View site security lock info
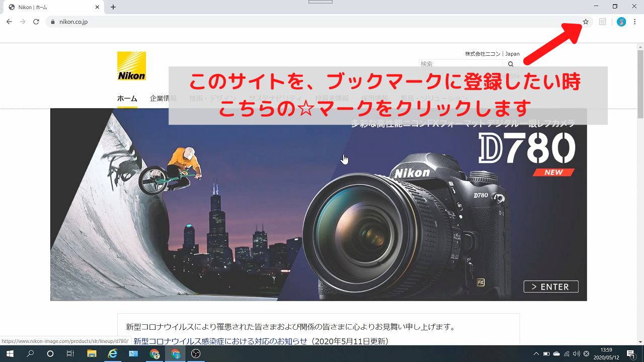644x362 pixels. (x=52, y=22)
